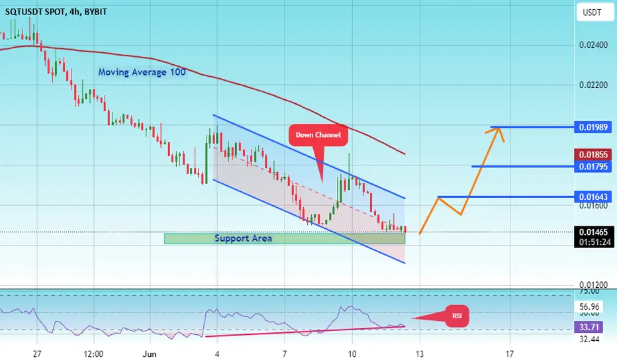The image size is (617, 364).
Task: Click the 32.44 RSI scale value
Action: (589, 339)
